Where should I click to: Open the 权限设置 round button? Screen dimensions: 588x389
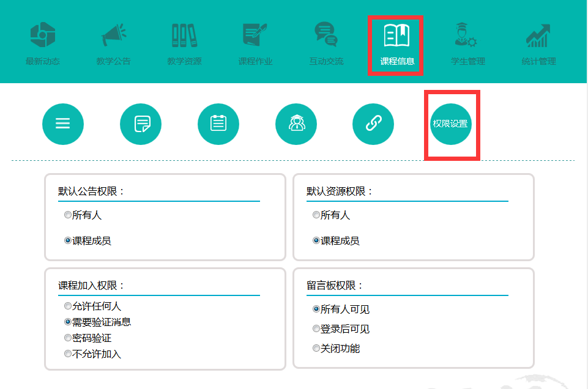click(x=451, y=124)
